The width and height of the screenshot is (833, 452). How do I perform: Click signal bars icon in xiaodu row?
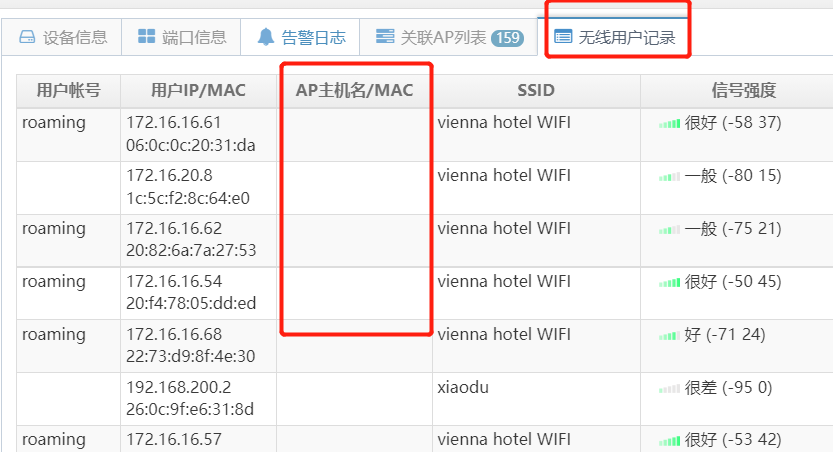coord(669,389)
